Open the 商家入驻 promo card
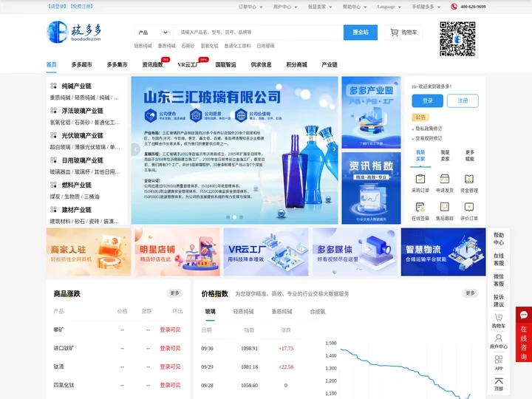This screenshot has width=532, height=399. click(89, 252)
